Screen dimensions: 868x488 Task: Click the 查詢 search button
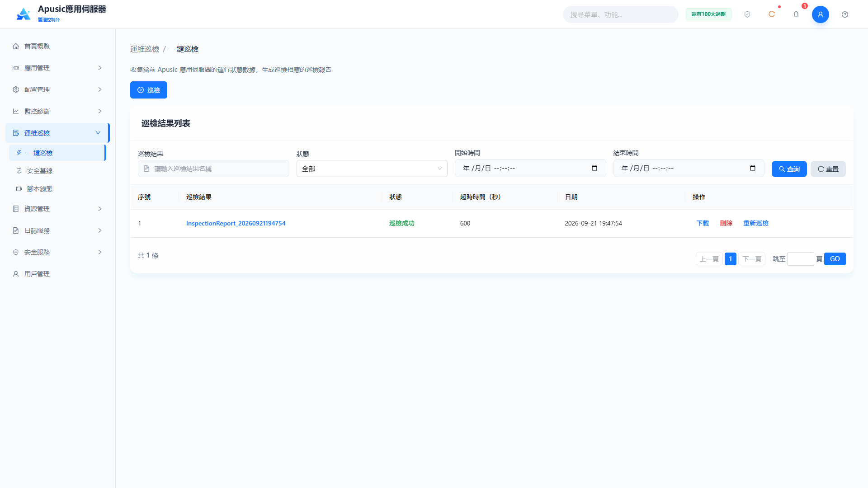[789, 169]
